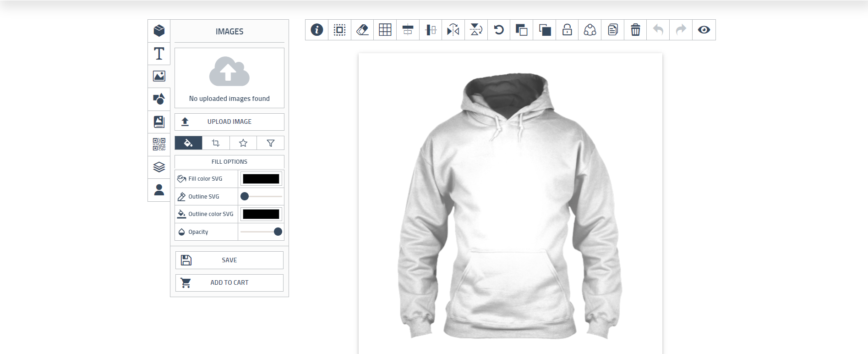
Task: Open the Layers sidebar icon
Action: pos(159,167)
